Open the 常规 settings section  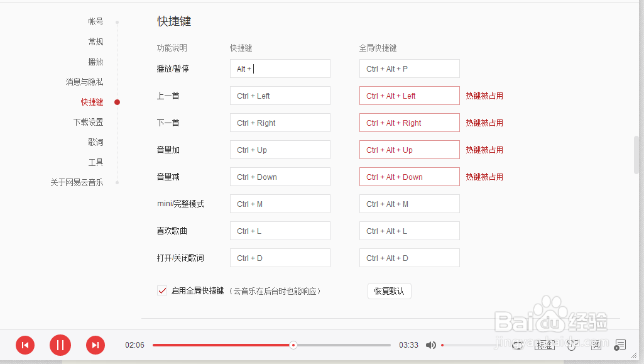point(96,41)
